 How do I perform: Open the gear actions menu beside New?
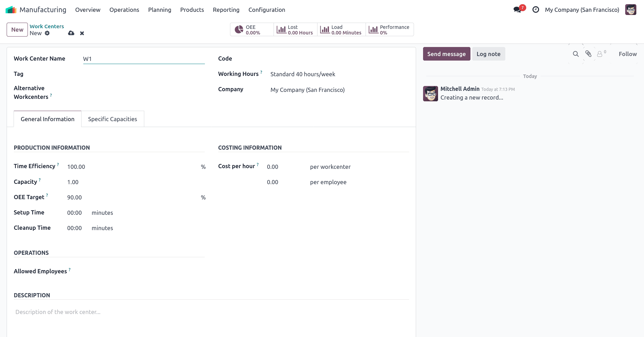47,33
